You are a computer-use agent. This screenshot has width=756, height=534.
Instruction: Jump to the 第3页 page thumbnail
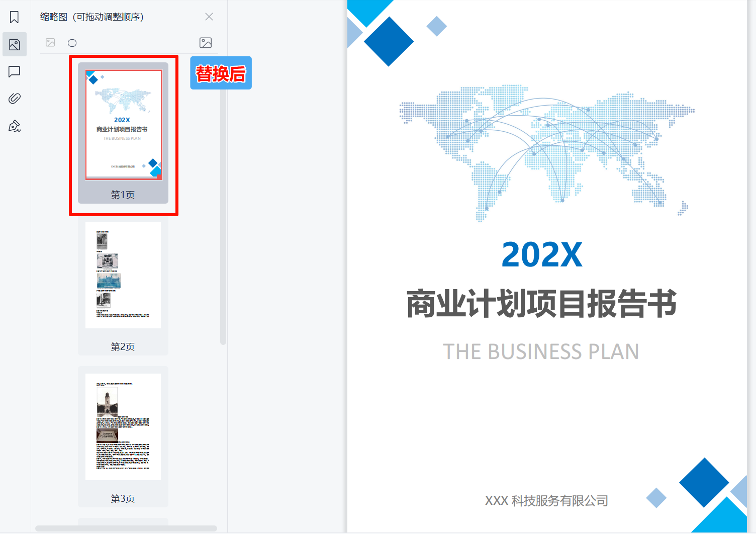[123, 427]
